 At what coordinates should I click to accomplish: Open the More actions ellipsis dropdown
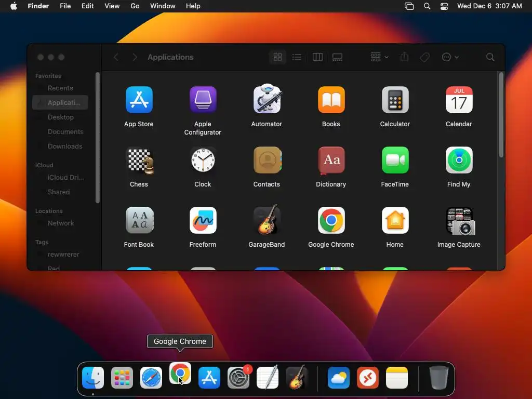click(450, 57)
